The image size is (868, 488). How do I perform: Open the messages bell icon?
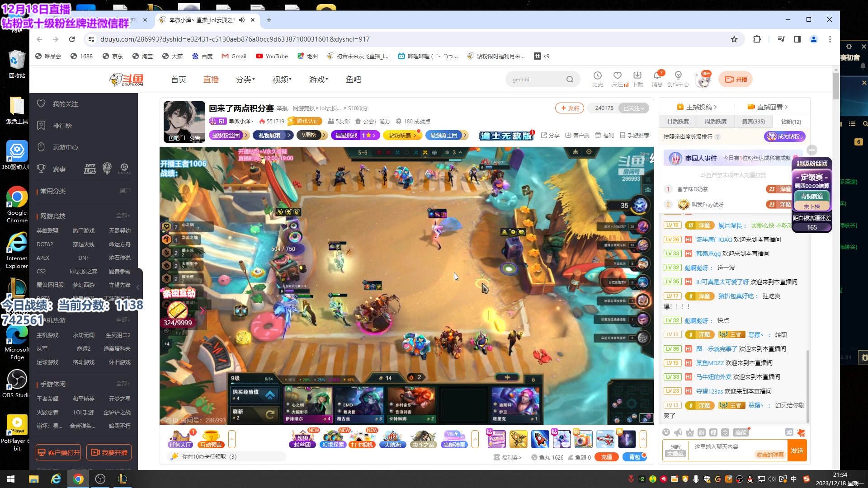click(657, 76)
